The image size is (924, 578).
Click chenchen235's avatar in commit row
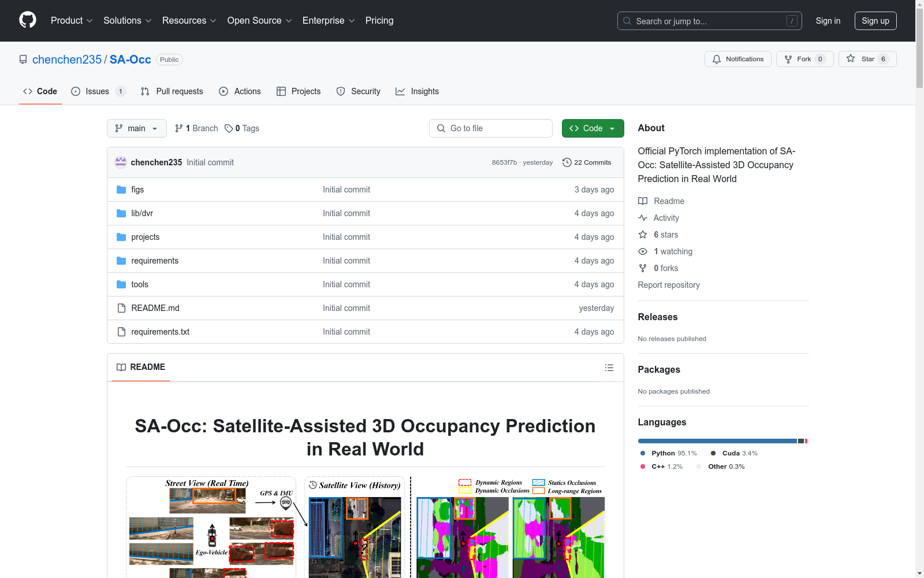[x=121, y=162]
